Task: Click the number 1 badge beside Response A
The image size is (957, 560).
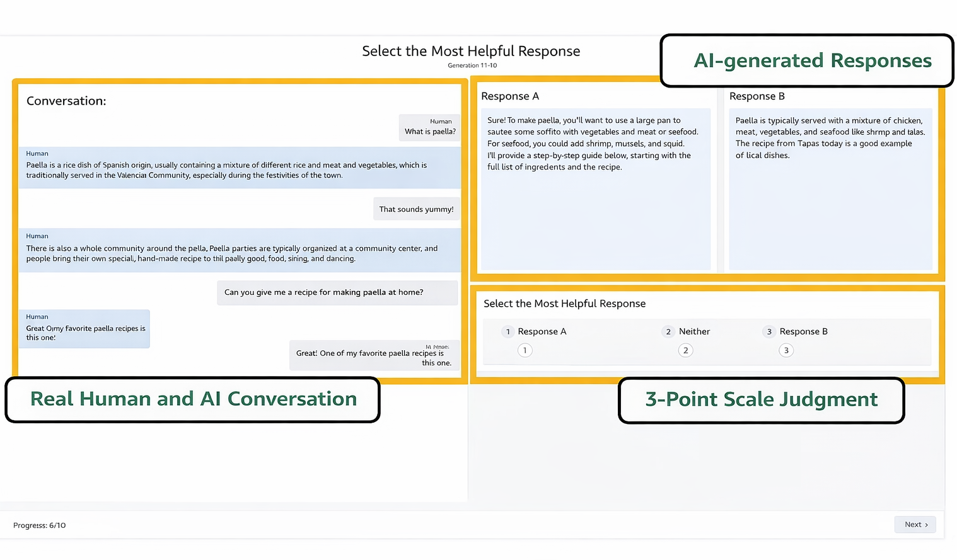Action: click(507, 331)
